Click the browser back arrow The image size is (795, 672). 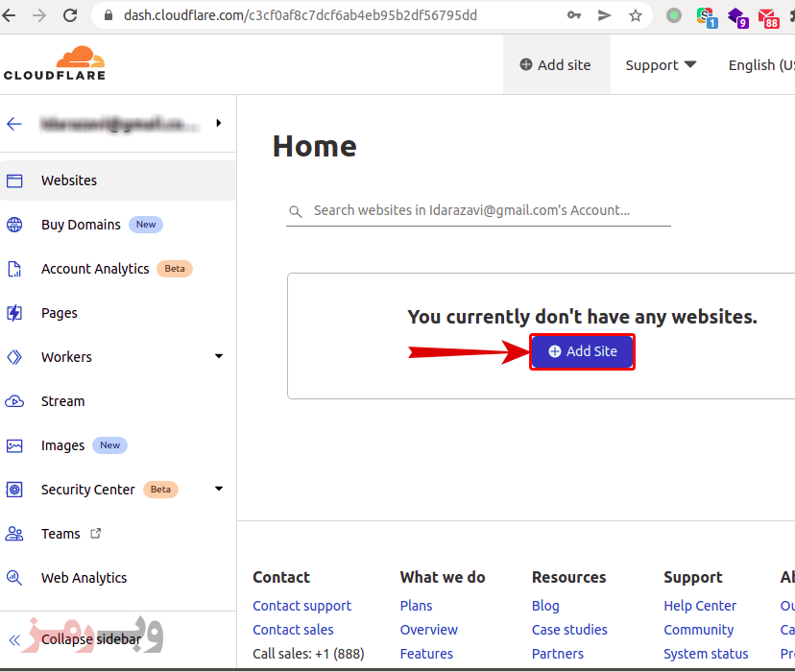(x=9, y=15)
